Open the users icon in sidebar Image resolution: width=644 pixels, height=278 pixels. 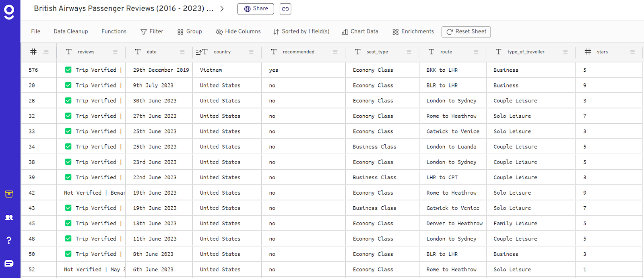(9, 218)
